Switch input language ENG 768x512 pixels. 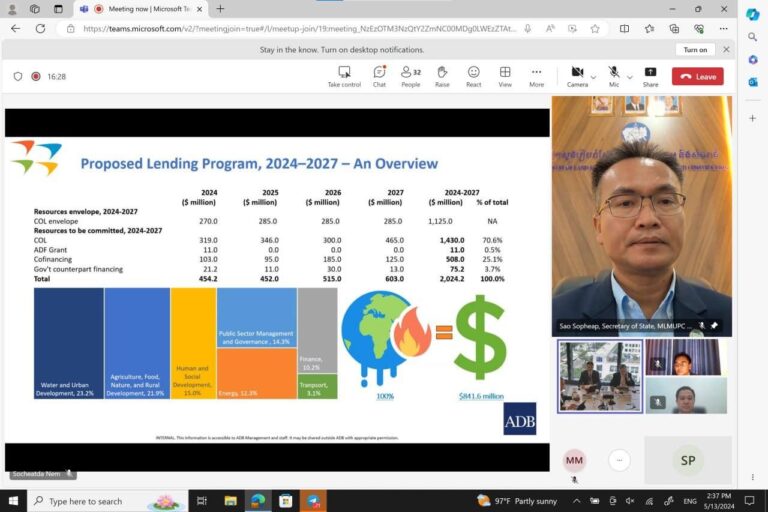[x=690, y=501]
